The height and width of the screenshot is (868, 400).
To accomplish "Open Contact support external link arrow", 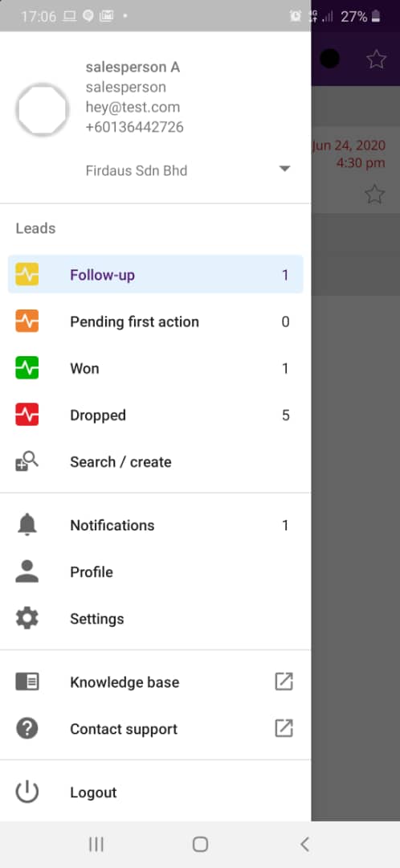I will pyautogui.click(x=284, y=728).
